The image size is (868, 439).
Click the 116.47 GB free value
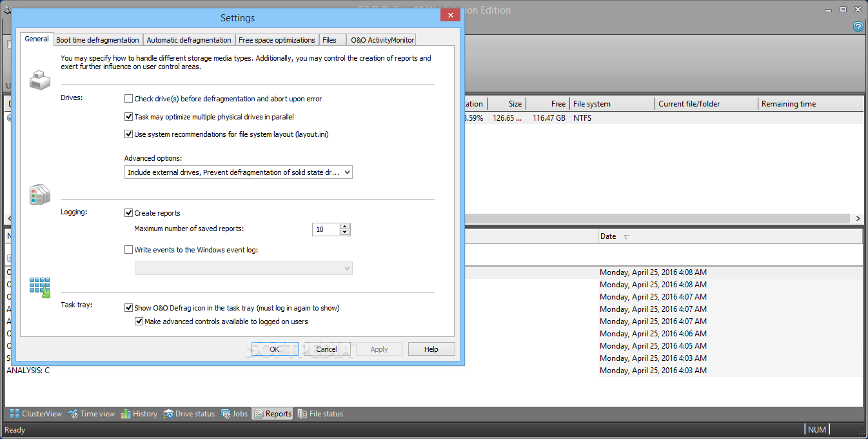point(549,118)
